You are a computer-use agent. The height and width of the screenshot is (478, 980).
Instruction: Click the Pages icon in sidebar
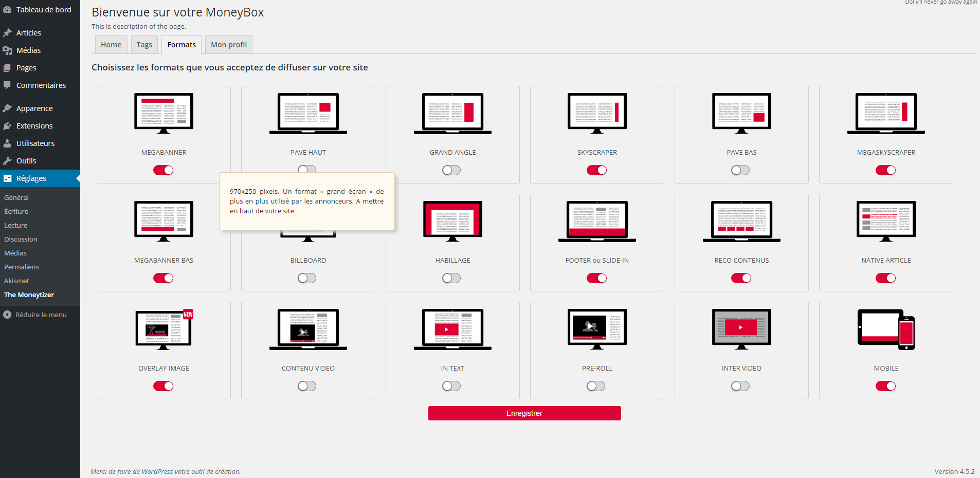[x=7, y=68]
